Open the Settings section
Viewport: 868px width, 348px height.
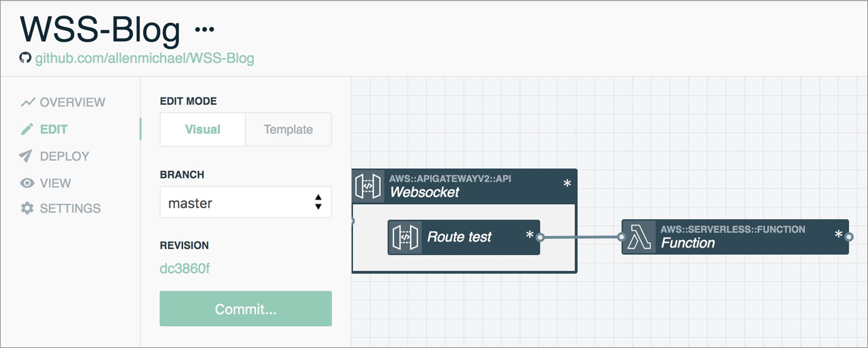click(x=60, y=208)
